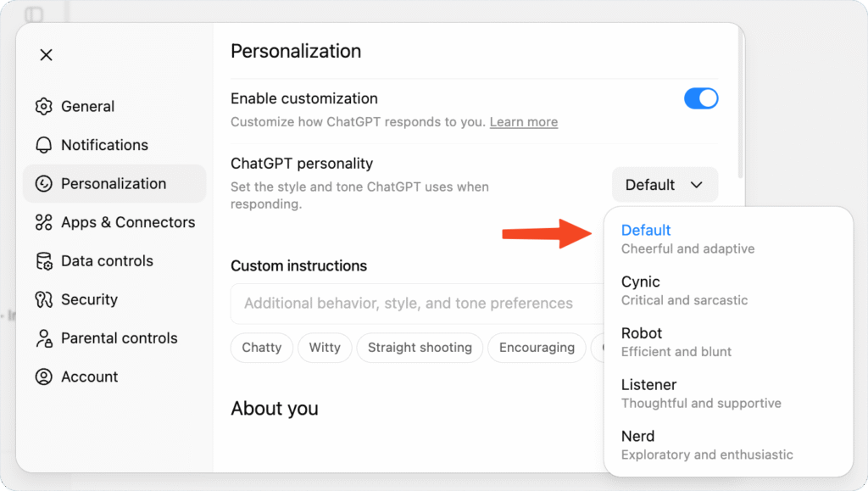Open the ChatGPT personality dropdown

click(x=665, y=185)
